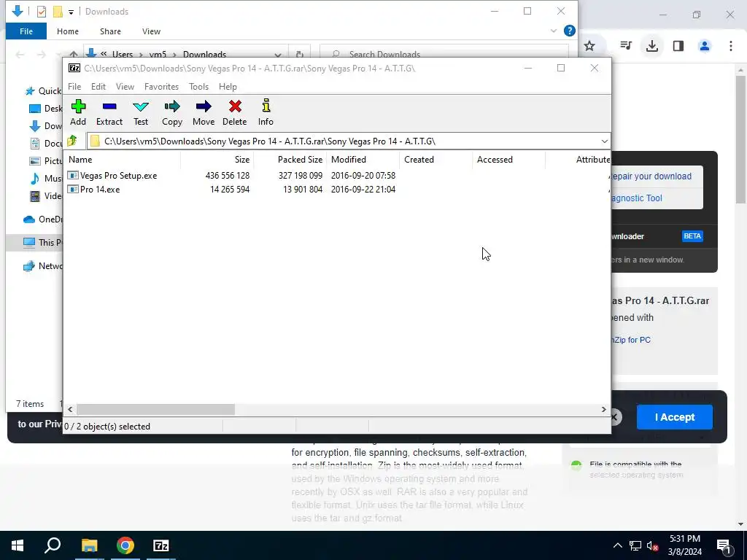
Task: Open Customize Quick Access Toolbar dropdown
Action: tap(71, 12)
